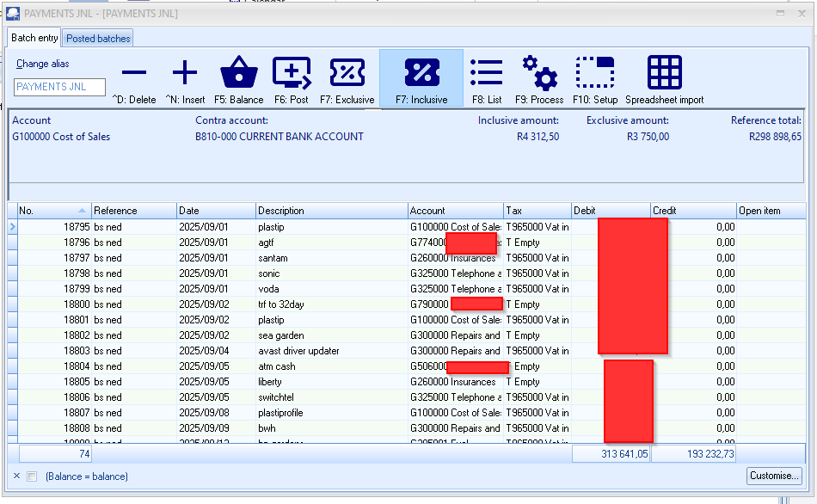Sort by Date column header
817x504 pixels.
[x=216, y=211]
